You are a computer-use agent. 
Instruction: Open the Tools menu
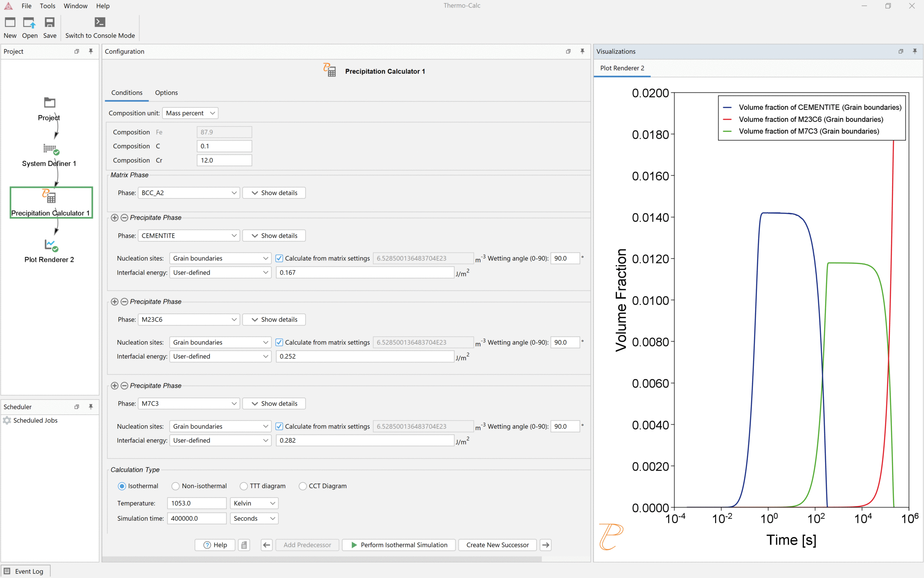click(x=47, y=6)
